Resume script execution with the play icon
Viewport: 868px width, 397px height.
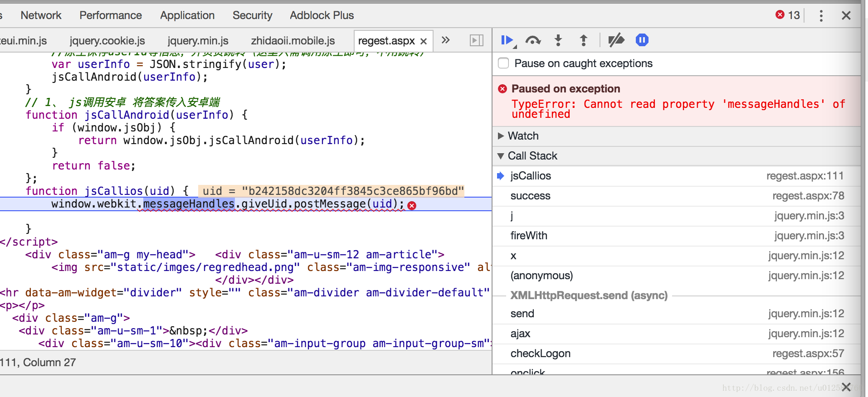pos(508,41)
